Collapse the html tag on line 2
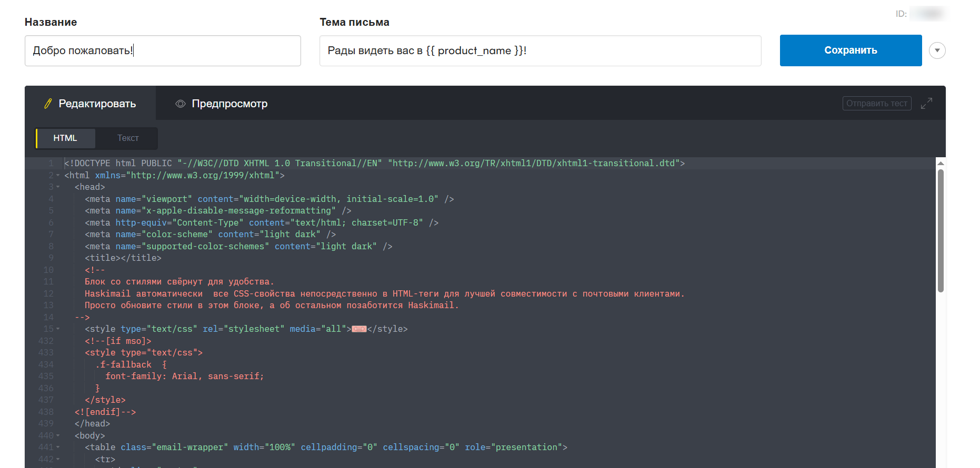The width and height of the screenshot is (980, 468). (x=58, y=176)
